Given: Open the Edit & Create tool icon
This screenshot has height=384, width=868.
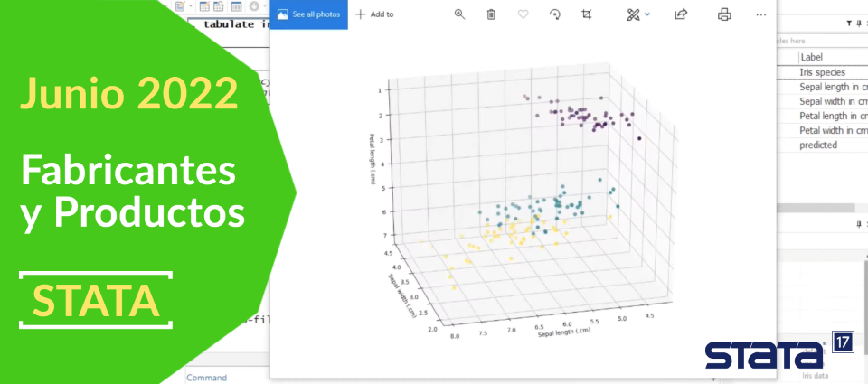Looking at the screenshot, I should coord(633,14).
